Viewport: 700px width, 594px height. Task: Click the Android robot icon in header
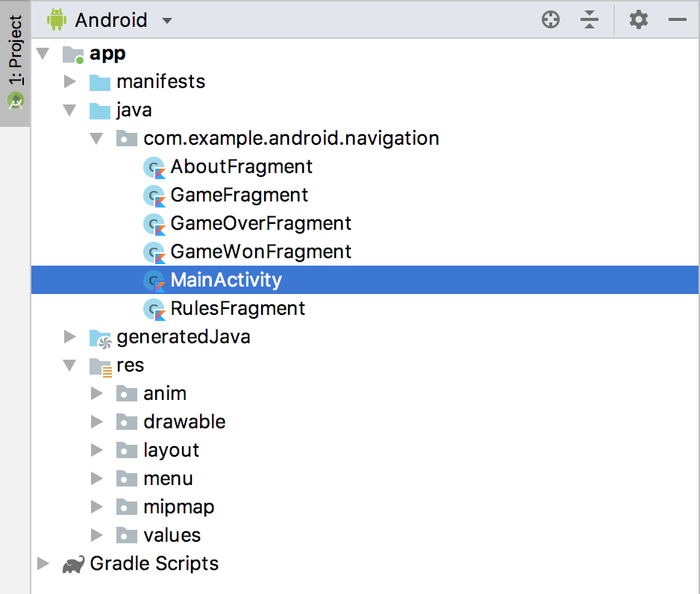click(57, 20)
